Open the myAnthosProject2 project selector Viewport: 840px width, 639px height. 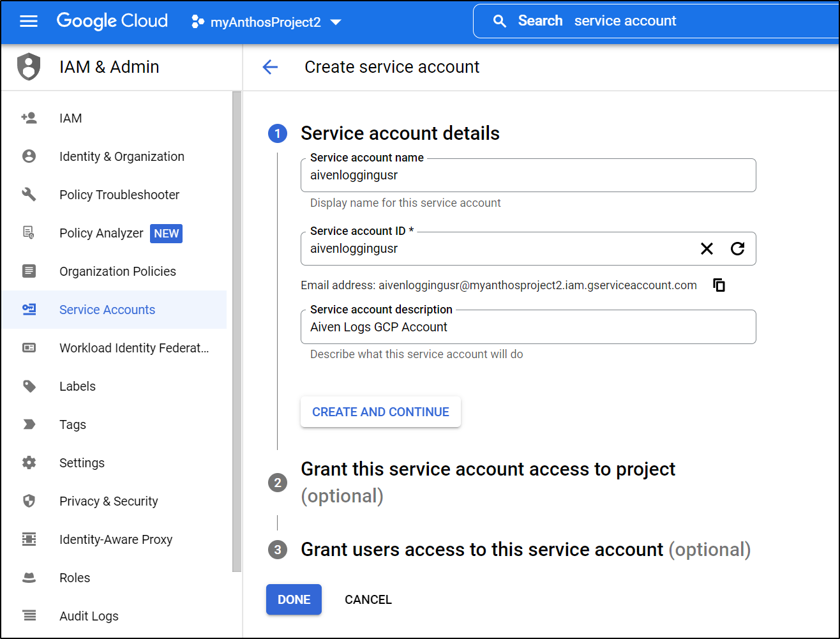(267, 22)
